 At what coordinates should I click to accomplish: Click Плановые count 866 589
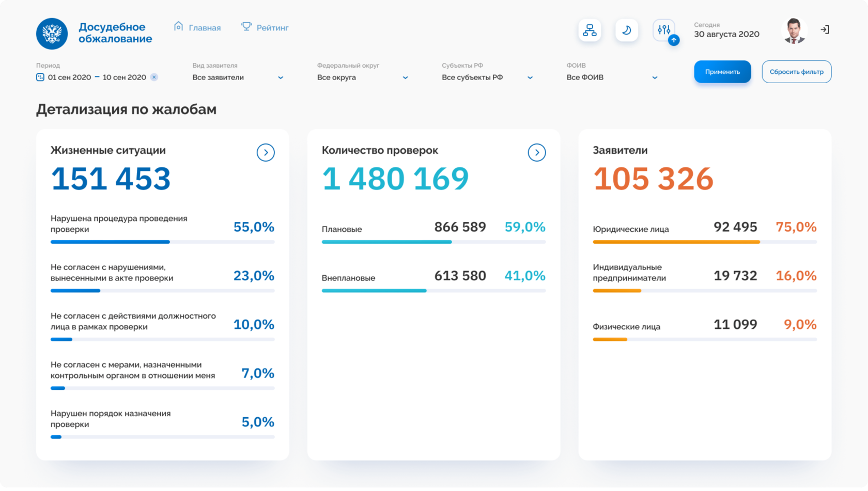(460, 227)
